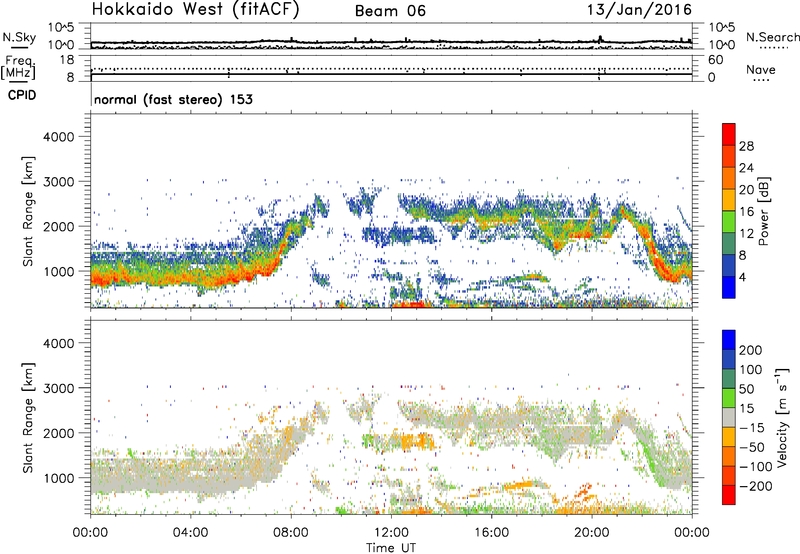
Task: Click the '-100' Velocity colorbar tick
Action: point(756,467)
